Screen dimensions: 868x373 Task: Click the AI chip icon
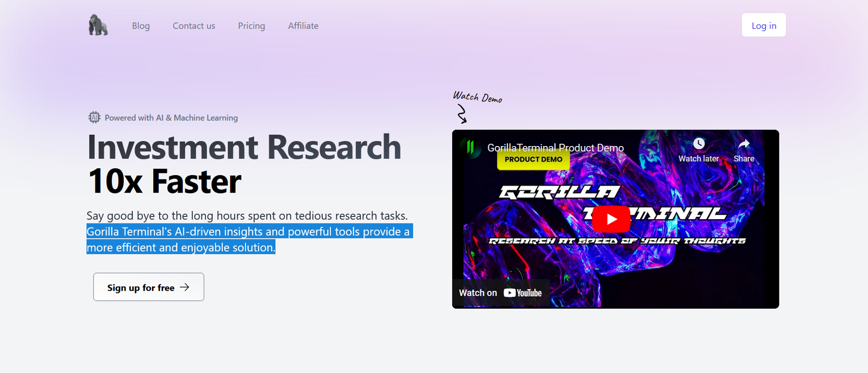94,118
